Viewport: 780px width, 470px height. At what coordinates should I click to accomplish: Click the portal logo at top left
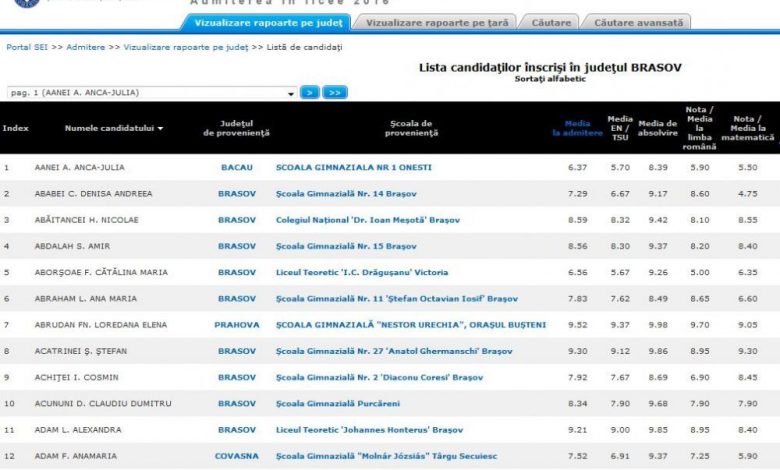coord(26,3)
